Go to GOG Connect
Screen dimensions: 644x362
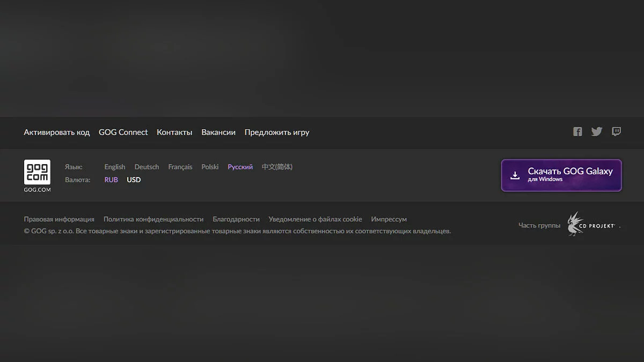[x=123, y=132]
